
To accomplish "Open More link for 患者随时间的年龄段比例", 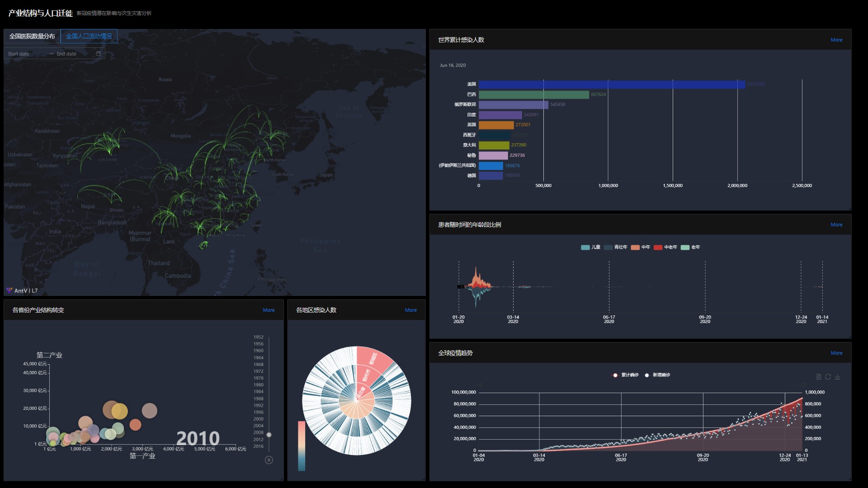I will tap(836, 225).
